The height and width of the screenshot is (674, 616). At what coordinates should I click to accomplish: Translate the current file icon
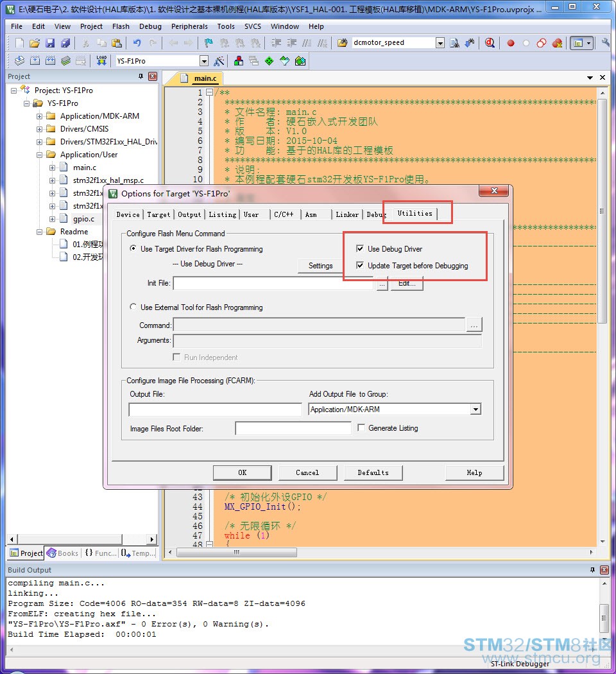(19, 61)
